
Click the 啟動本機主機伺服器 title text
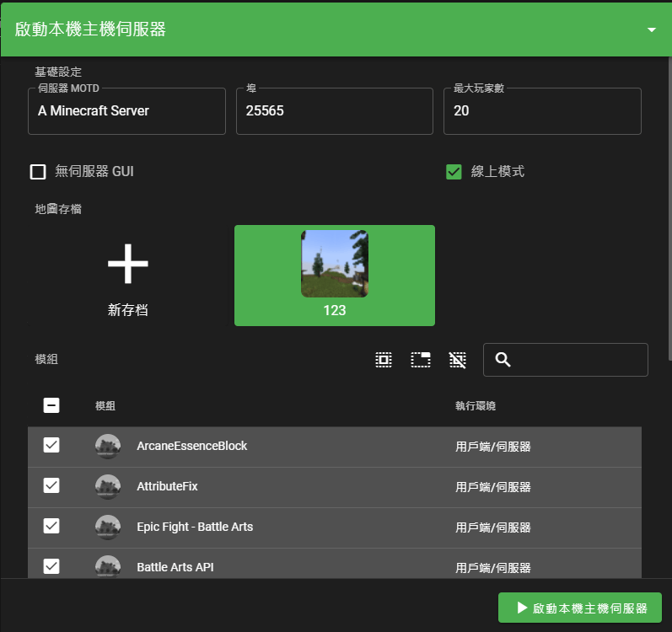(90, 29)
